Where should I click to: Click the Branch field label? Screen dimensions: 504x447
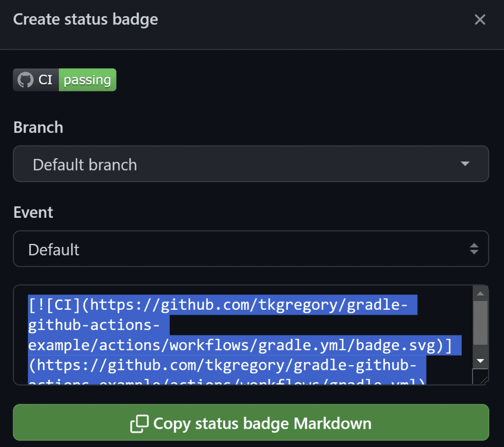coord(38,127)
